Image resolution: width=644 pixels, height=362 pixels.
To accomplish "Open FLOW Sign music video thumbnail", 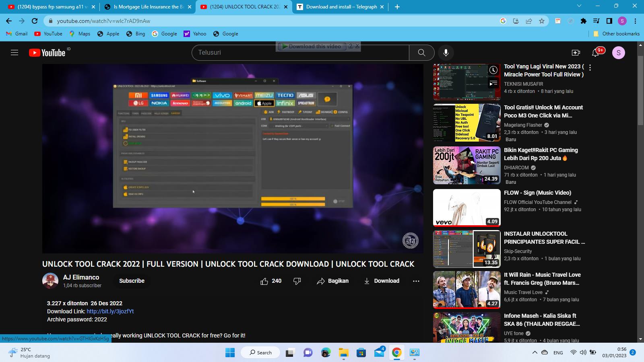I will click(x=466, y=208).
